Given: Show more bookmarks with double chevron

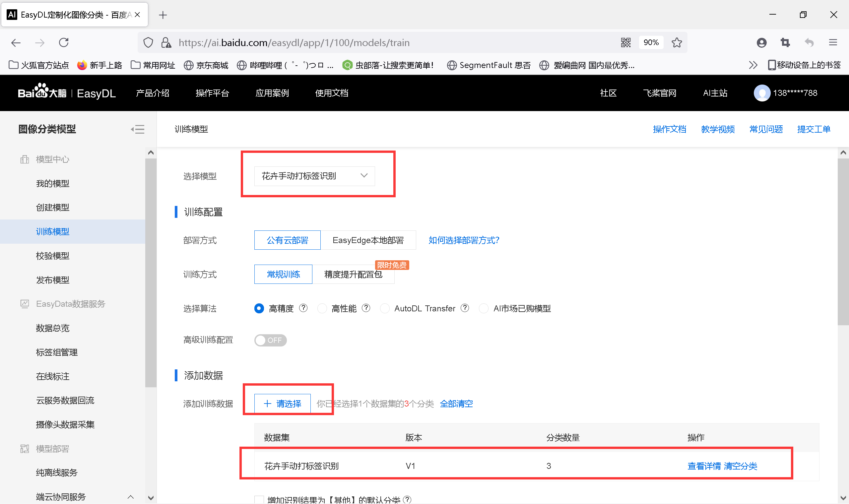Looking at the screenshot, I should [753, 65].
